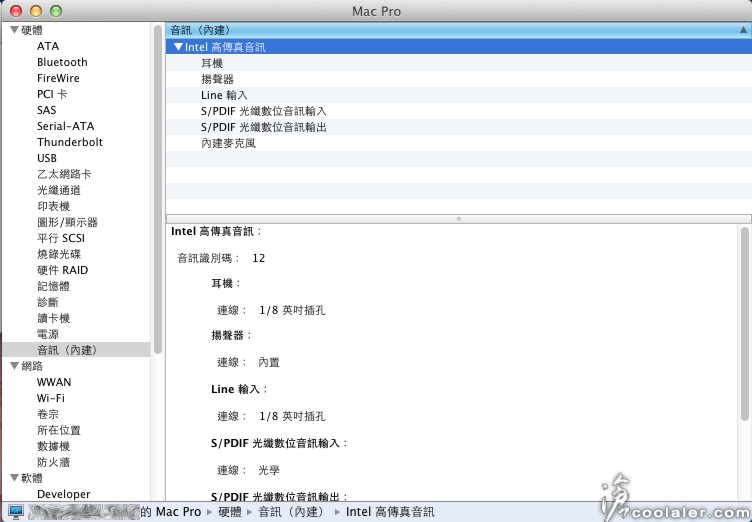Click the sidebar vertical scrollbar
Viewport: 752px width, 522px height.
pos(158,190)
